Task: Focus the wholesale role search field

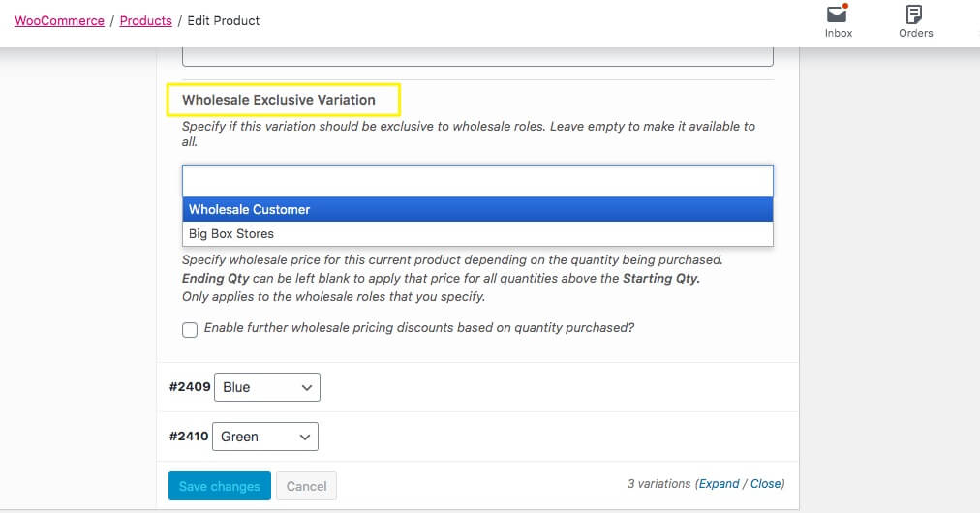Action: [x=477, y=181]
